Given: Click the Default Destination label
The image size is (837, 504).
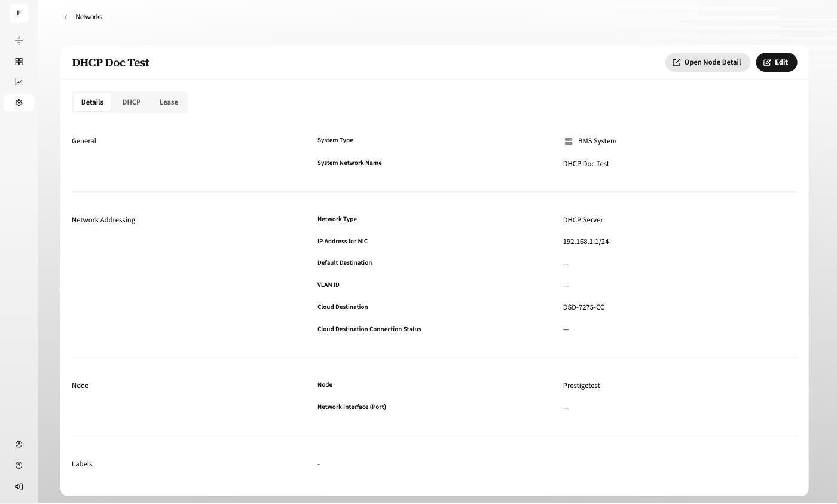Looking at the screenshot, I should pyautogui.click(x=344, y=263).
